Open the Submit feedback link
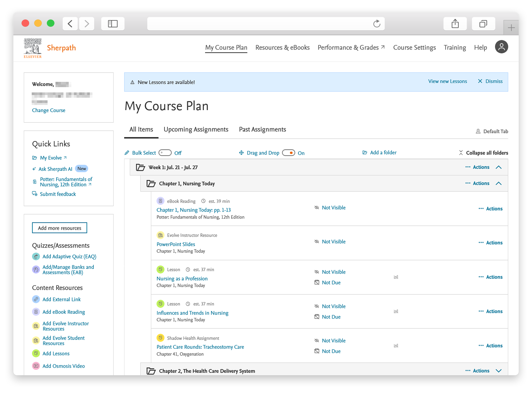Screen dimensions: 532x401 [x=54, y=194]
